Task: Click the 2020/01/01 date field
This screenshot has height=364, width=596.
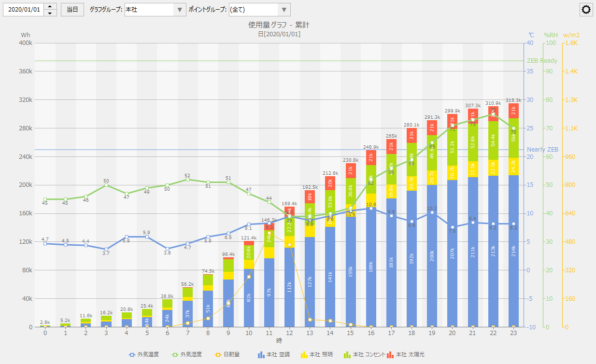Action: pyautogui.click(x=24, y=10)
